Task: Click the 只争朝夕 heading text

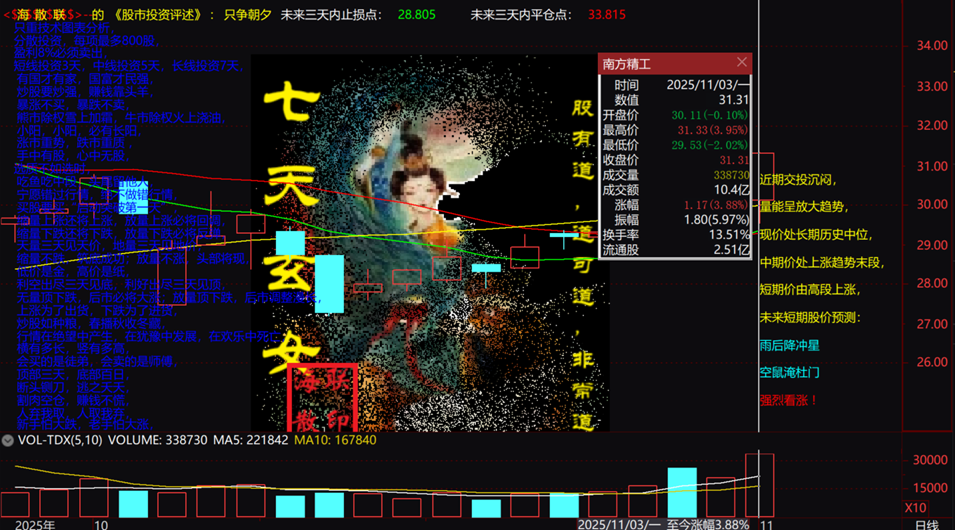Action: coord(247,15)
